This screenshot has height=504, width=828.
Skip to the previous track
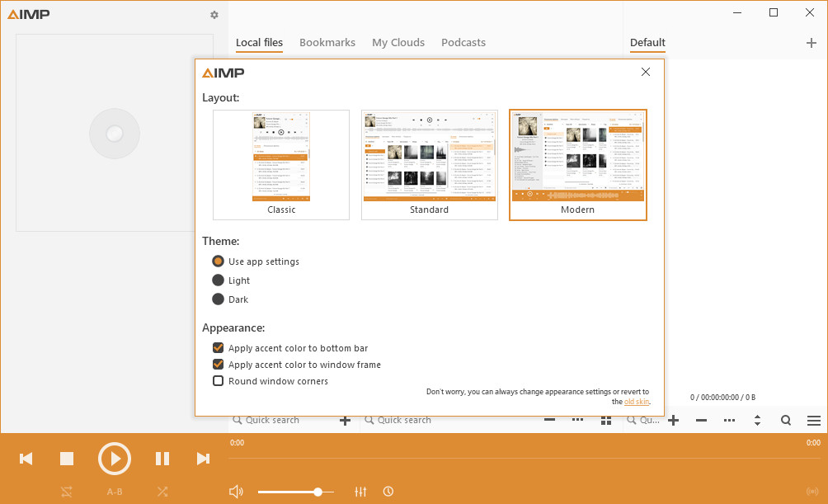pos(26,459)
